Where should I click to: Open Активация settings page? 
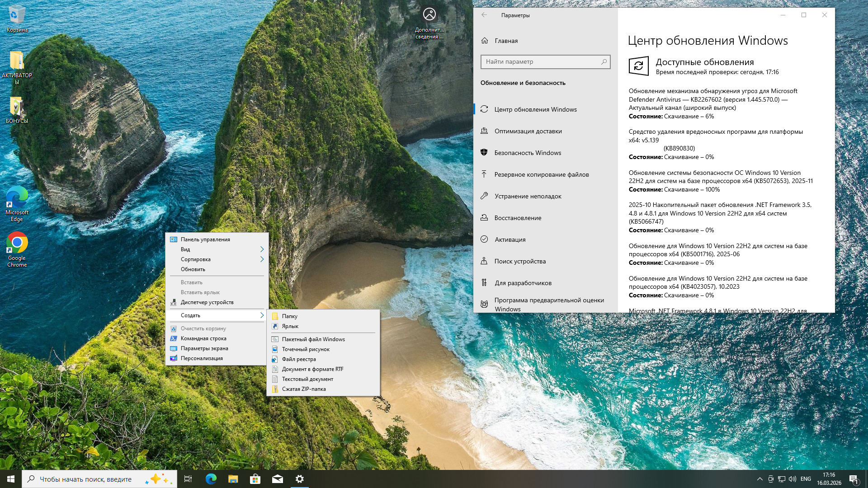tap(510, 239)
